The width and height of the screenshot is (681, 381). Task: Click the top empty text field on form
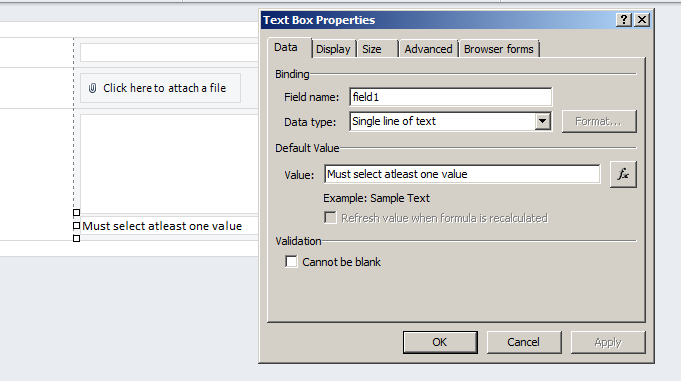point(169,53)
